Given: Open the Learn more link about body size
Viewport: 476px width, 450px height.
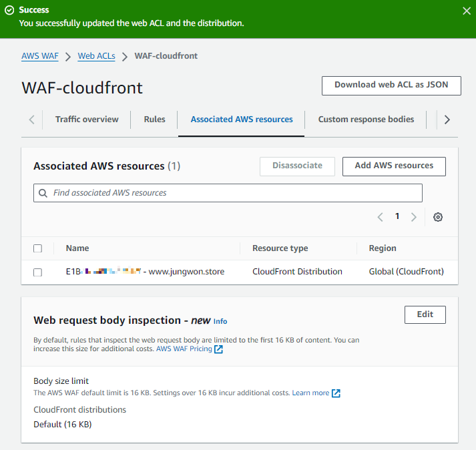Looking at the screenshot, I should click(x=310, y=393).
